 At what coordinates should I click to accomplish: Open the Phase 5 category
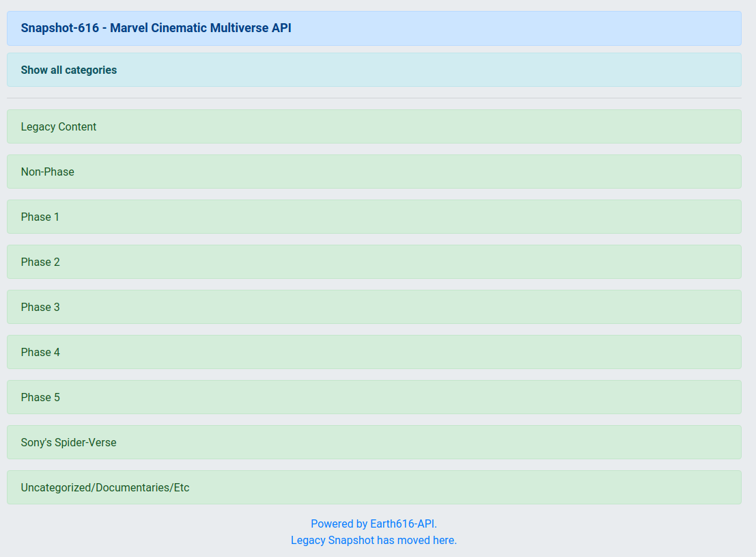coord(374,397)
